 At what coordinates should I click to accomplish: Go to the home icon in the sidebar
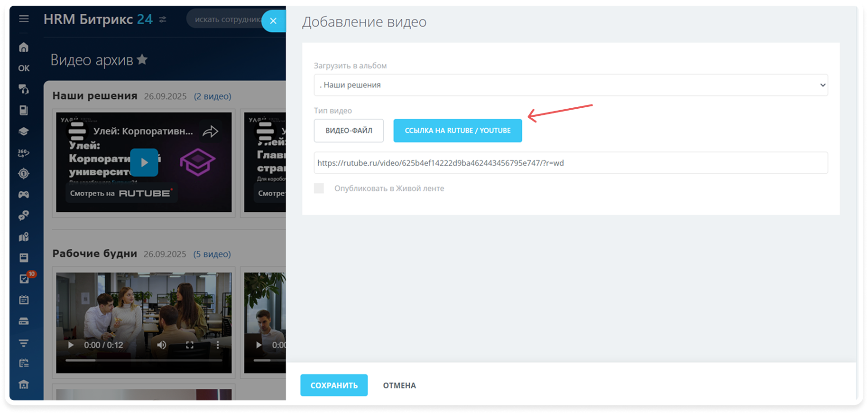pos(24,47)
